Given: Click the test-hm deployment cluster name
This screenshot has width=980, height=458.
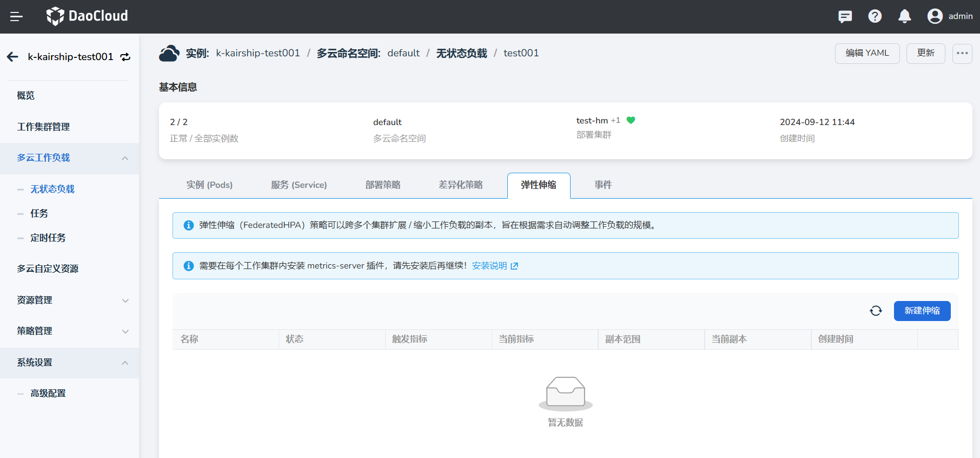Looking at the screenshot, I should [x=592, y=120].
